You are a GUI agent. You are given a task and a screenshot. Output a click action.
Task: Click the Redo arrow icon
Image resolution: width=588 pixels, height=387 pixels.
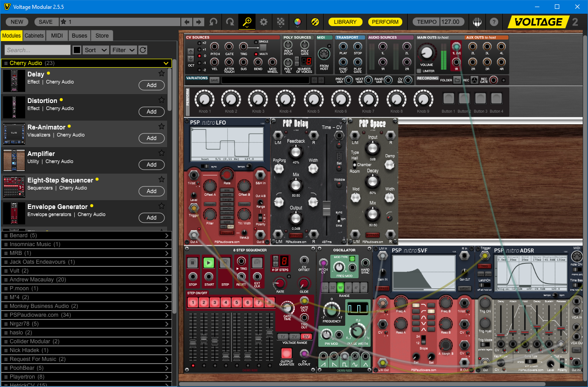coord(230,22)
